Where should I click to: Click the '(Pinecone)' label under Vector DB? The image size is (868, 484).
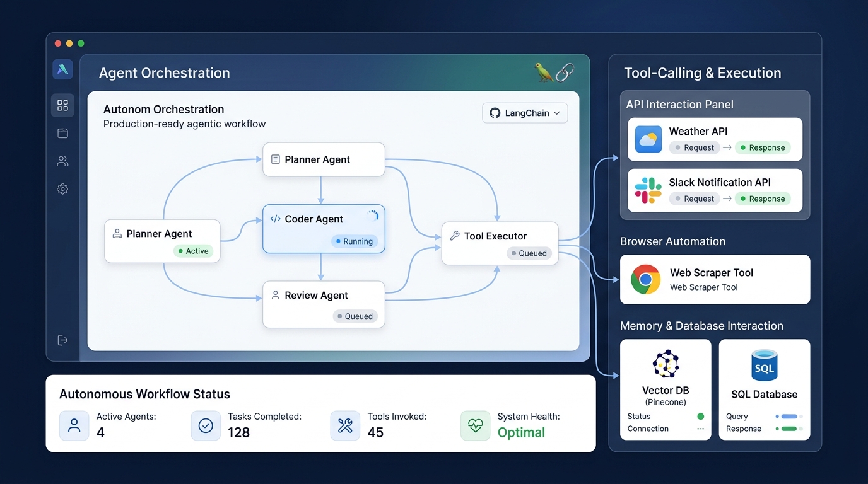tap(666, 402)
